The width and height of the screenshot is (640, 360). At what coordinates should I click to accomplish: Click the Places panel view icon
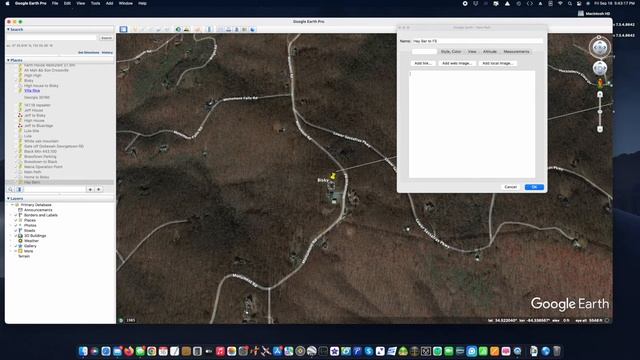[19, 189]
